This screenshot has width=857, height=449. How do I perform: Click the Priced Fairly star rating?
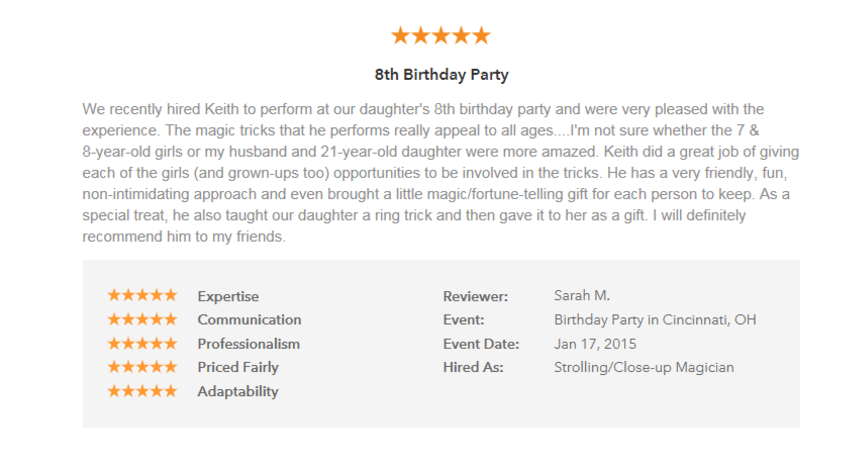(x=142, y=367)
